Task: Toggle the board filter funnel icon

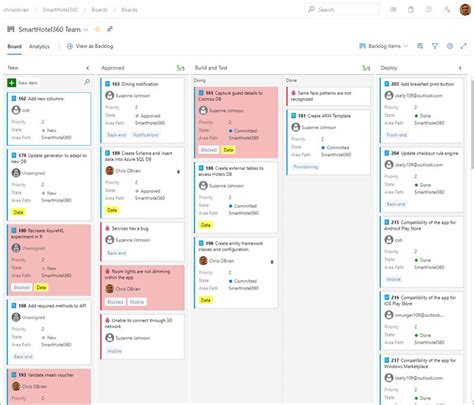Action: click(435, 46)
